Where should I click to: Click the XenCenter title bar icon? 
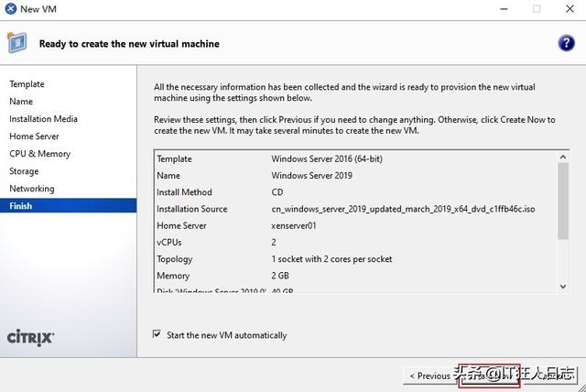10,8
